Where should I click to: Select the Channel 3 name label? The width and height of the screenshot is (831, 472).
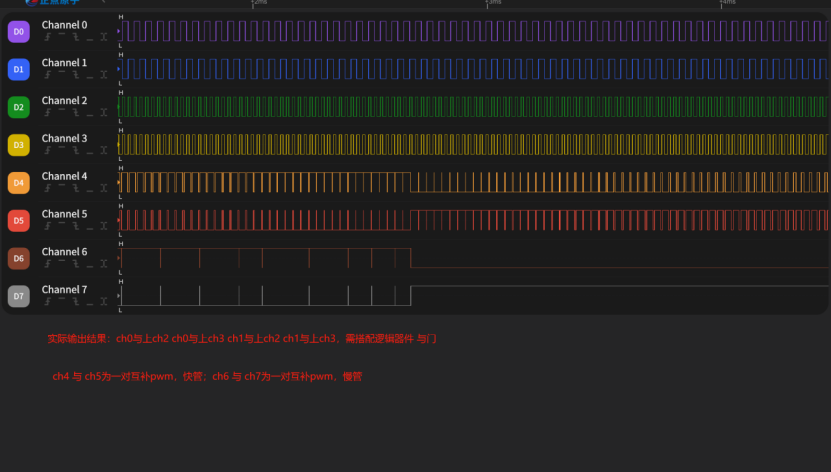(x=64, y=138)
